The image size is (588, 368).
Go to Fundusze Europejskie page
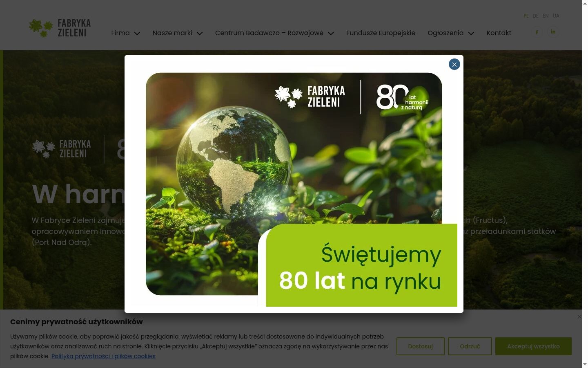381,33
